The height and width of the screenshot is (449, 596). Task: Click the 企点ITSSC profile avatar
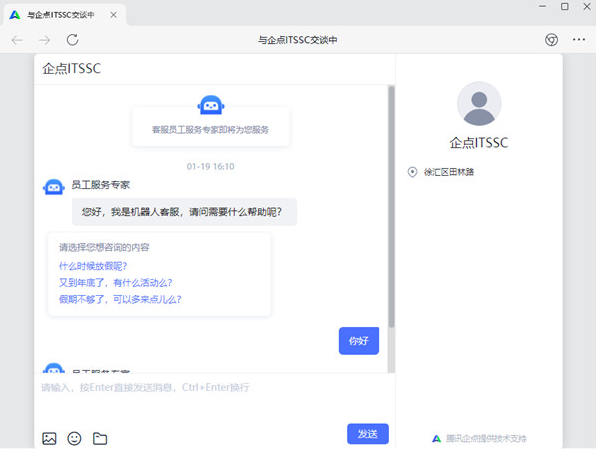479,103
